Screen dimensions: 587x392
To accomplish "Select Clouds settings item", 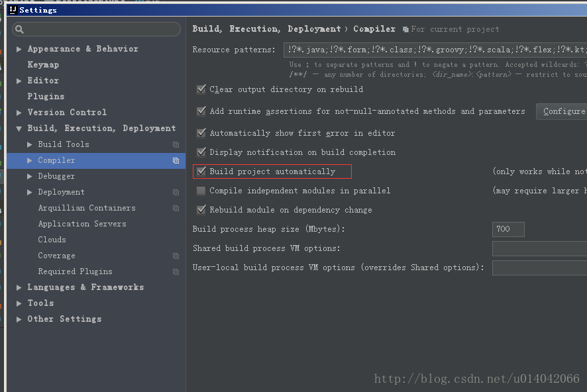I will (52, 240).
